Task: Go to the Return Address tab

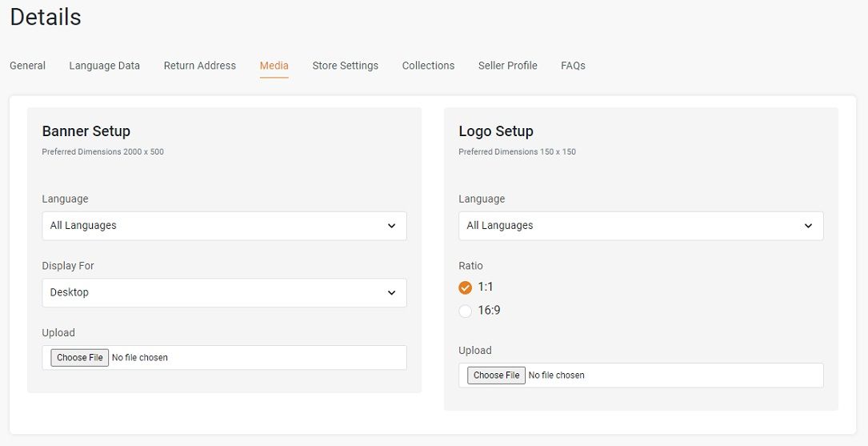Action: (x=200, y=66)
